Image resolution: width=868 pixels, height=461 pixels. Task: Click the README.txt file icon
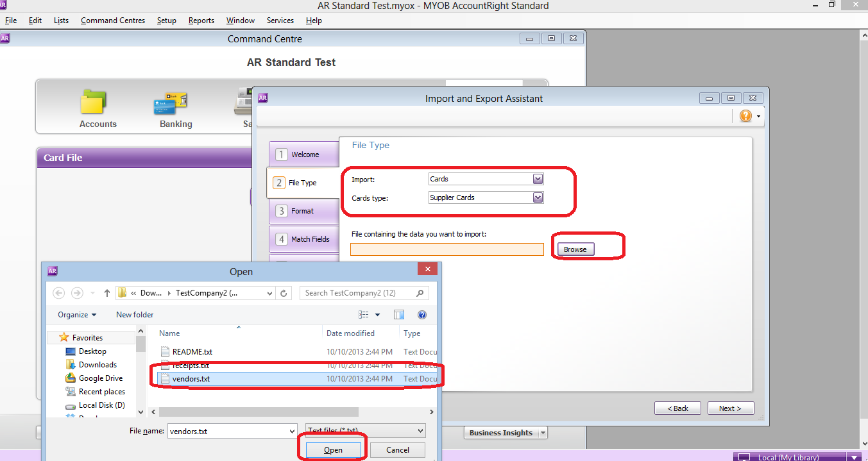[166, 352]
